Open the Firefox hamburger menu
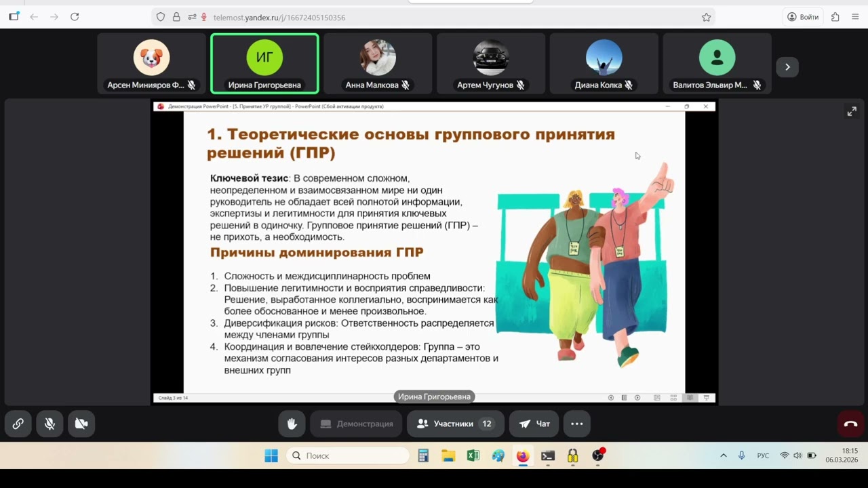Image resolution: width=868 pixels, height=488 pixels. 855,17
